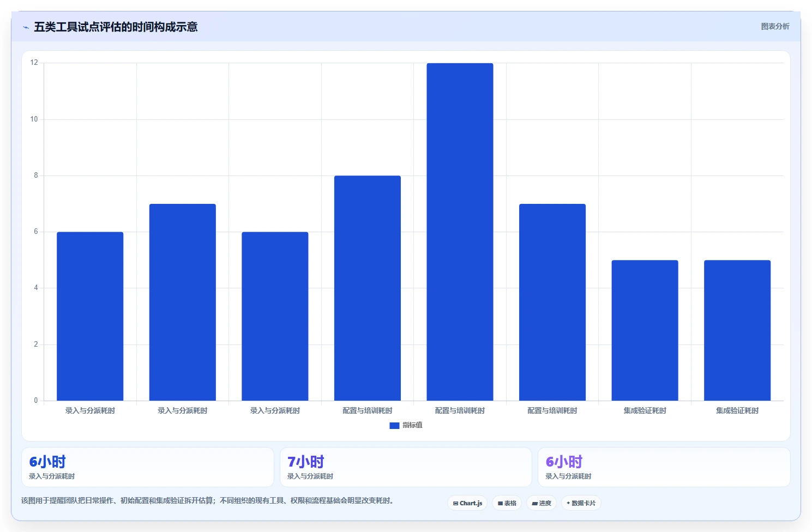This screenshot has width=812, height=532.
Task: Click the y-axis value 10
Action: click(x=34, y=119)
